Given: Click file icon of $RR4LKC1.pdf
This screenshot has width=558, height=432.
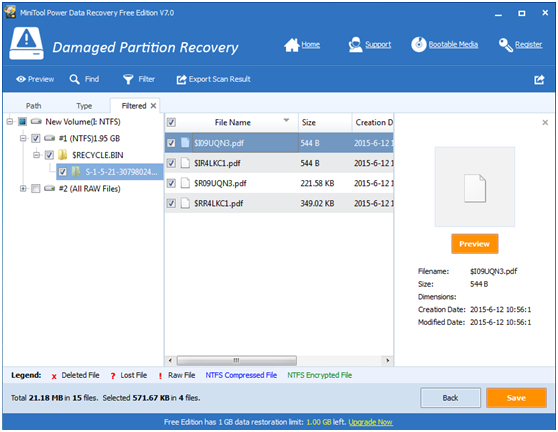Looking at the screenshot, I should [x=185, y=203].
